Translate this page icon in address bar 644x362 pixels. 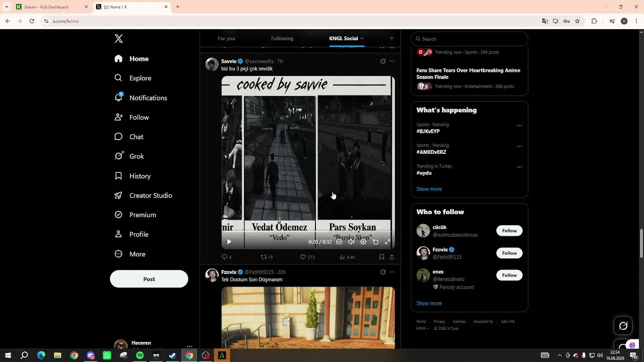pos(545,21)
